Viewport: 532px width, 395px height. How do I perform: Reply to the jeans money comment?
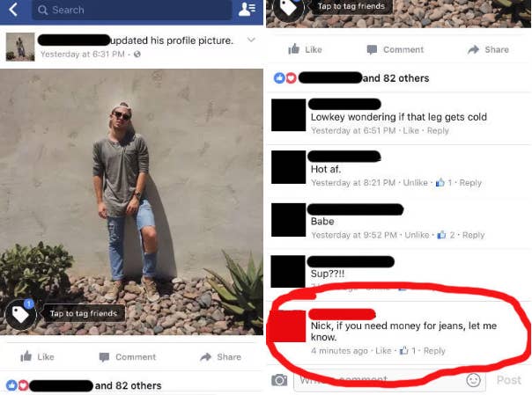434,351
